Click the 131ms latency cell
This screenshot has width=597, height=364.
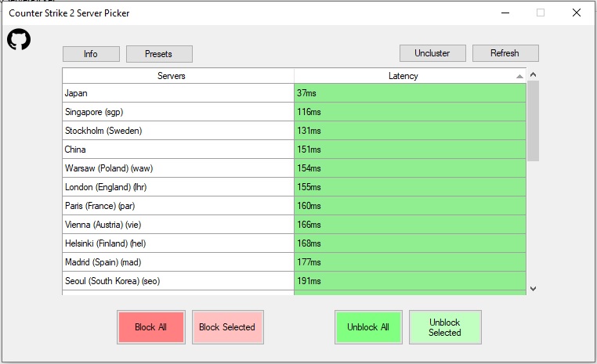pyautogui.click(x=410, y=131)
